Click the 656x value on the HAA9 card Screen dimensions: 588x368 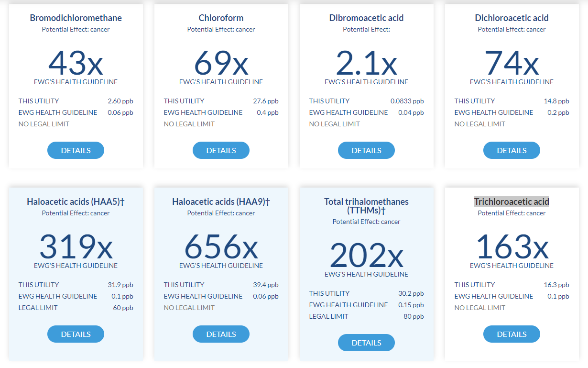(x=221, y=246)
